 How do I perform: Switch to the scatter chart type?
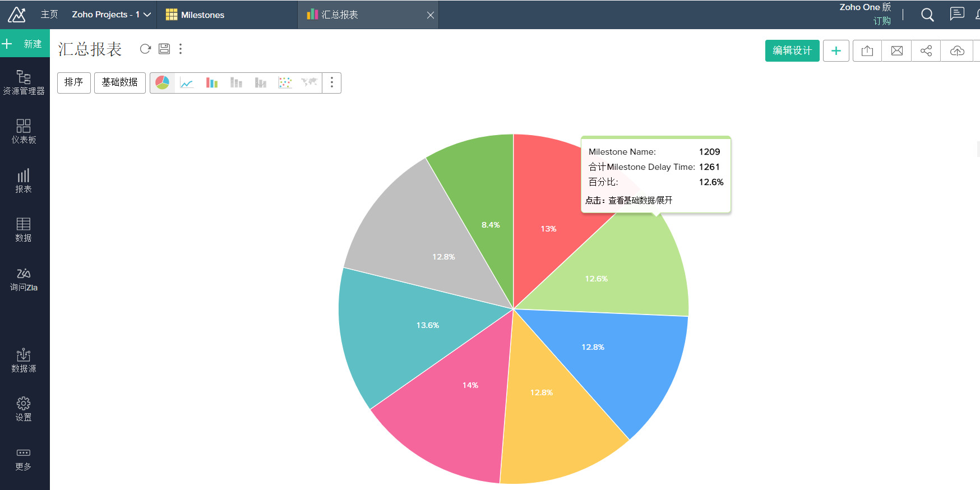tap(285, 83)
